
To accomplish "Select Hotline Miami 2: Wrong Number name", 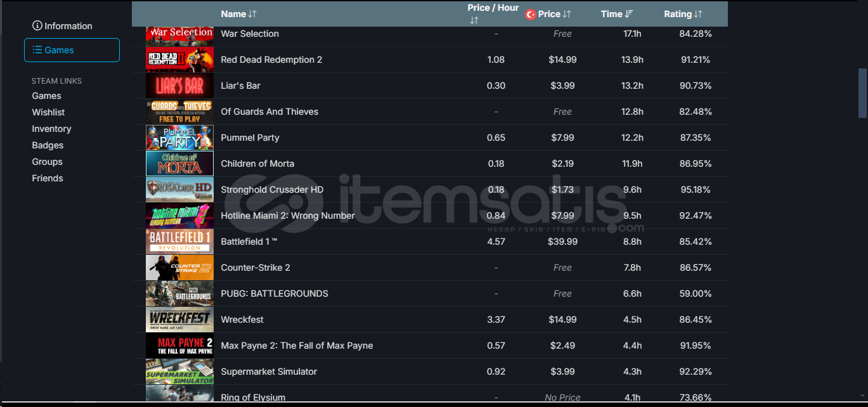I will pos(288,216).
